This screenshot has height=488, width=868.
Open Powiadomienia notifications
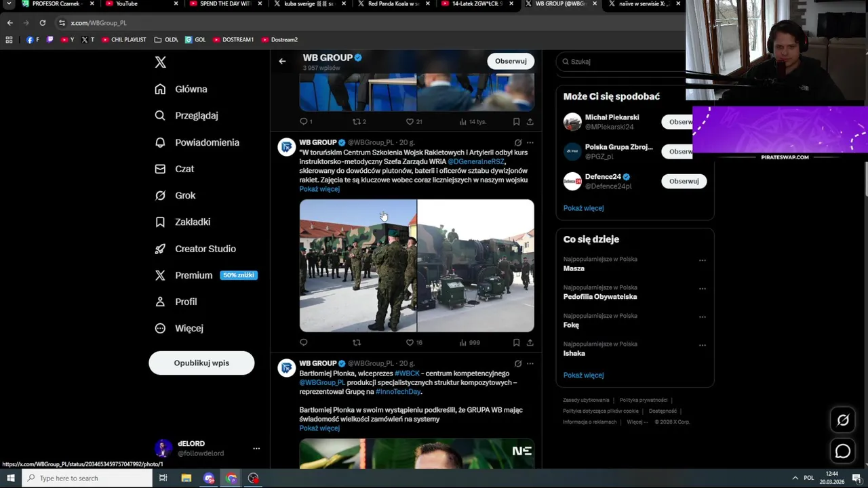(x=197, y=142)
